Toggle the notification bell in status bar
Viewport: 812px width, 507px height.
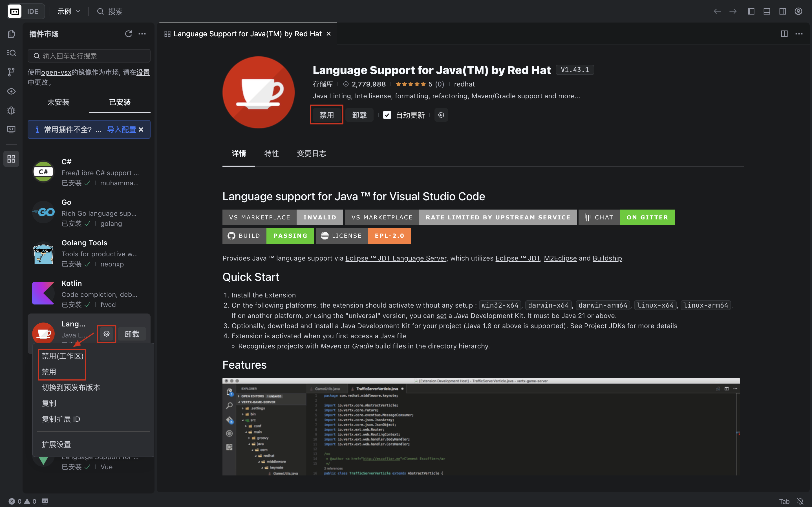800,501
